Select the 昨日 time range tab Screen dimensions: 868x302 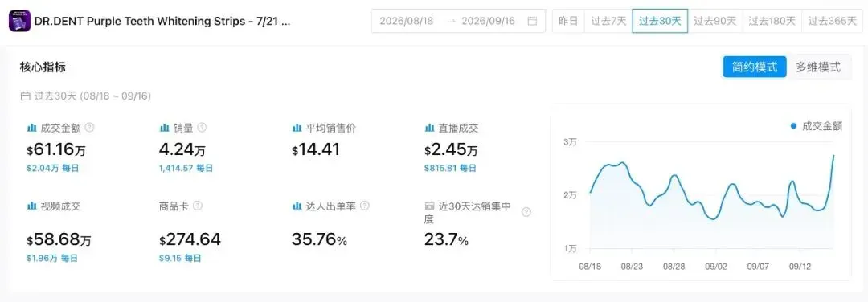click(568, 21)
